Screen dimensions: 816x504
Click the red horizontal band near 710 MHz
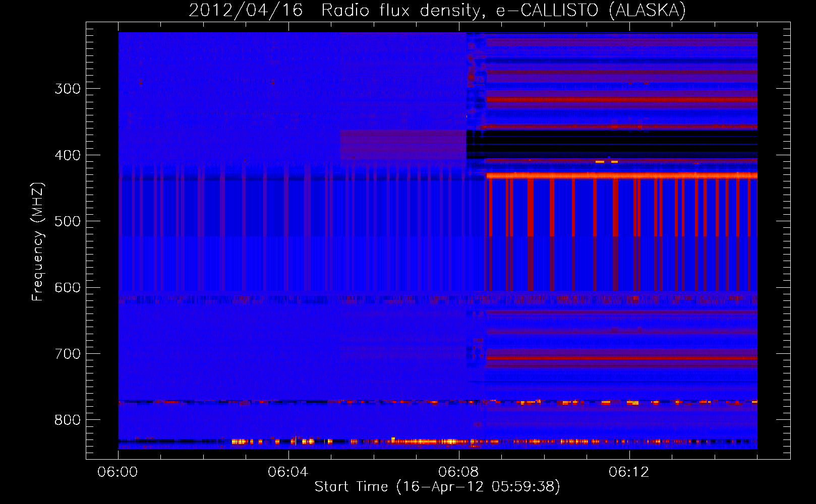click(x=621, y=358)
